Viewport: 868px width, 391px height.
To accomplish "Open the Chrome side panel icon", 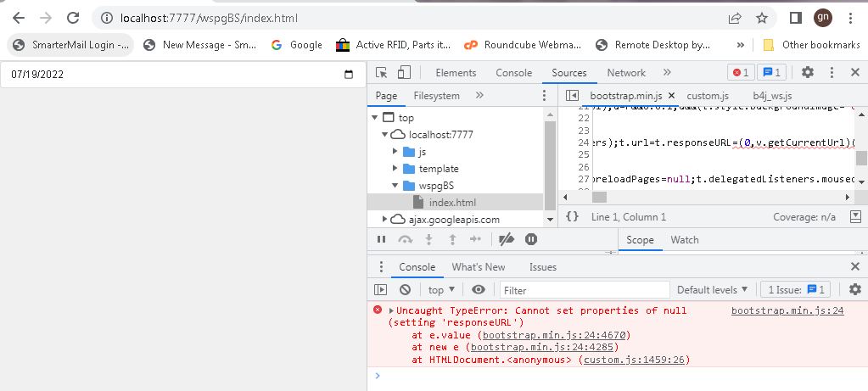I will click(796, 19).
